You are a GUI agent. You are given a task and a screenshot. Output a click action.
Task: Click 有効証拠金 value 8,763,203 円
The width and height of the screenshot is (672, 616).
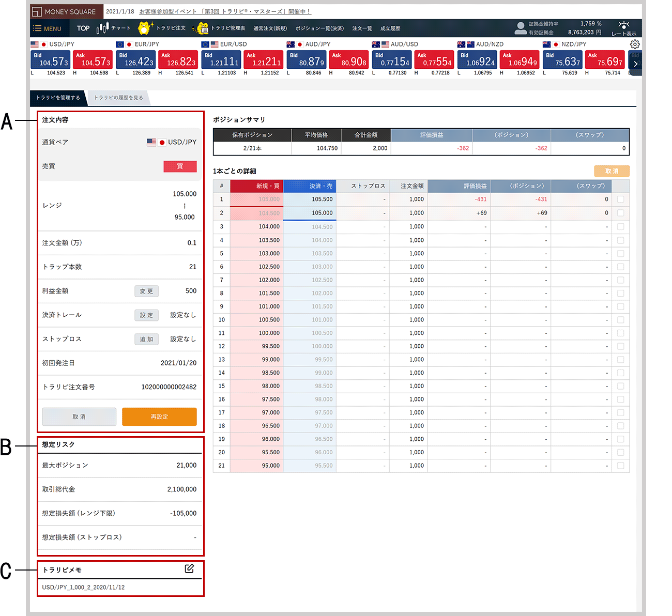pyautogui.click(x=585, y=32)
